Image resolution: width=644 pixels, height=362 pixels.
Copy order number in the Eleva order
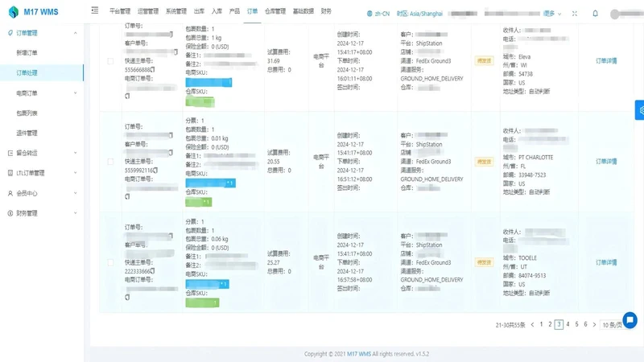tap(171, 34)
